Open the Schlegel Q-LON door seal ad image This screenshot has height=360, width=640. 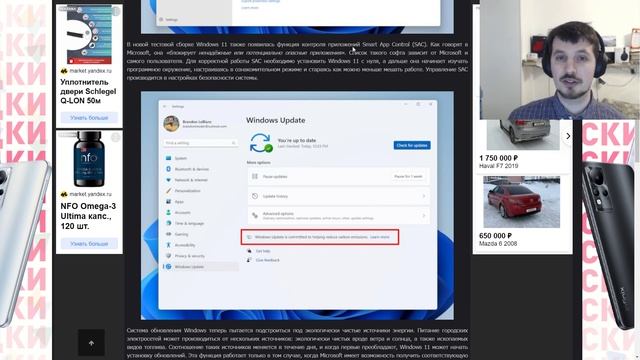point(89,35)
